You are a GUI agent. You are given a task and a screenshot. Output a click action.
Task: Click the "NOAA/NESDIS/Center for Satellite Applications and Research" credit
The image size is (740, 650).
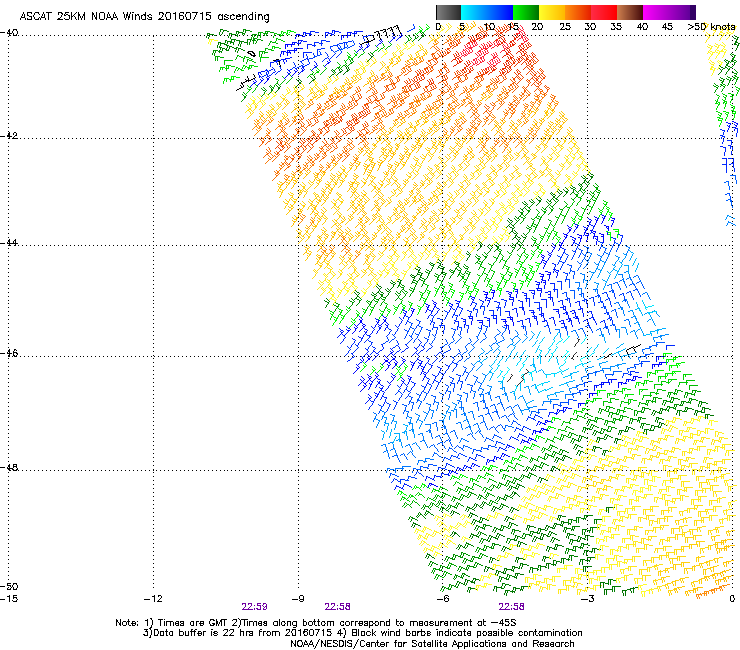coord(432,644)
